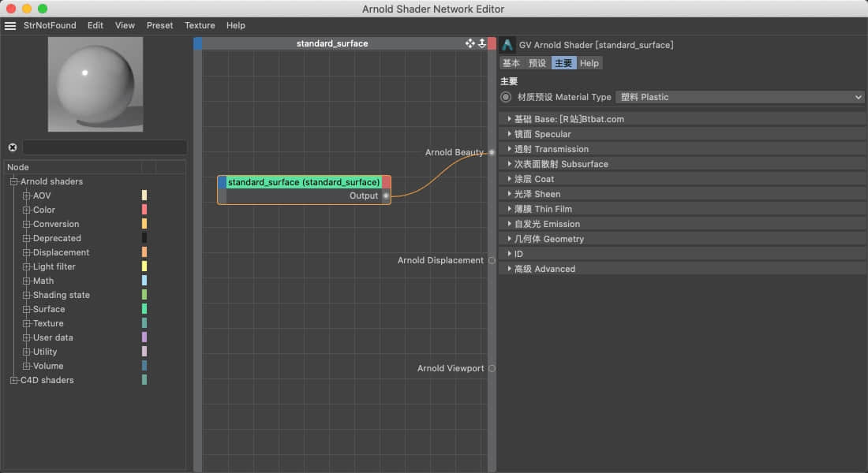Open the Material Type dropdown
Viewport: 868px width, 473px height.
[x=739, y=97]
